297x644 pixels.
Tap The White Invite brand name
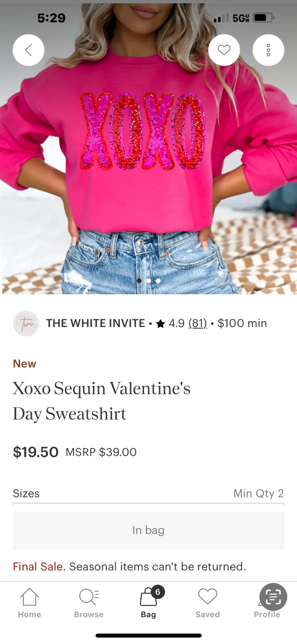click(96, 323)
